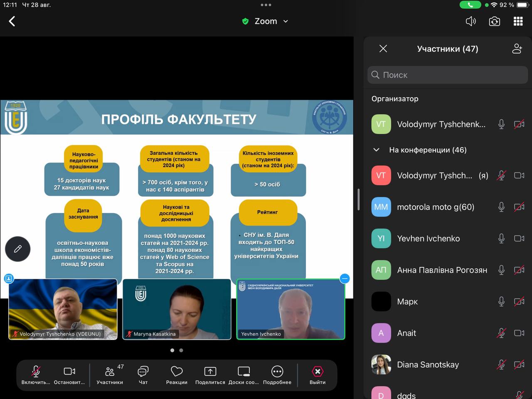Tap the MM avatar of motorola moto

381,207
